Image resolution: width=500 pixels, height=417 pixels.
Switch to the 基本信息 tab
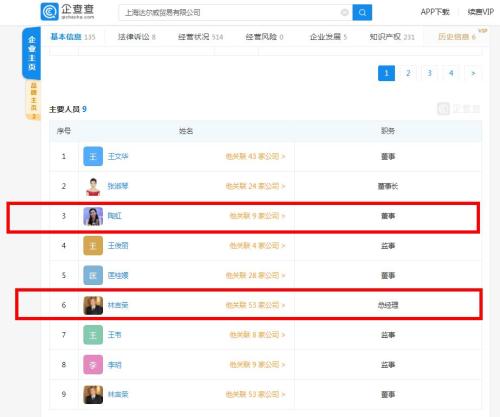(73, 37)
